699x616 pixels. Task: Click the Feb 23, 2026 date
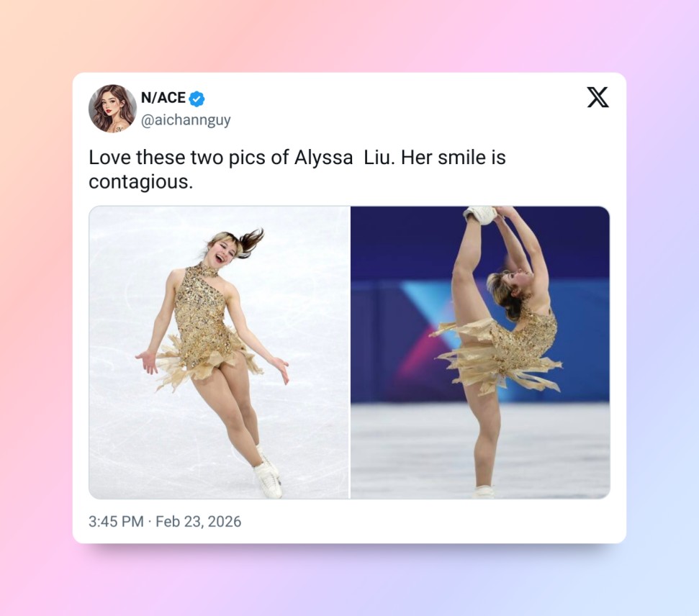(199, 522)
